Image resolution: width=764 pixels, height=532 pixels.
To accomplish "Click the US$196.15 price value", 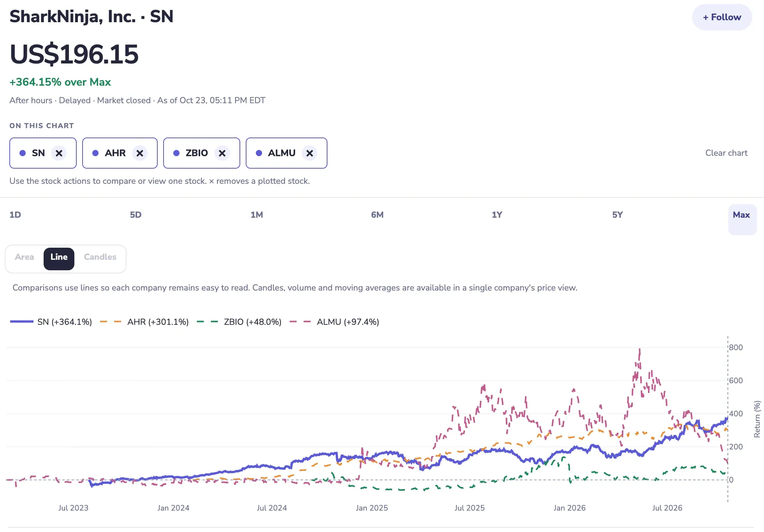I will (74, 54).
